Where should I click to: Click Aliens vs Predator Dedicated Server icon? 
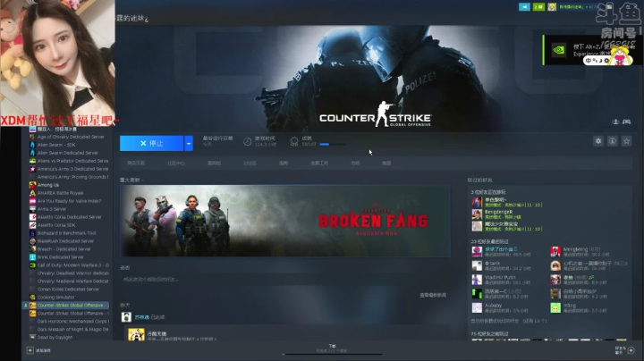coord(32,161)
